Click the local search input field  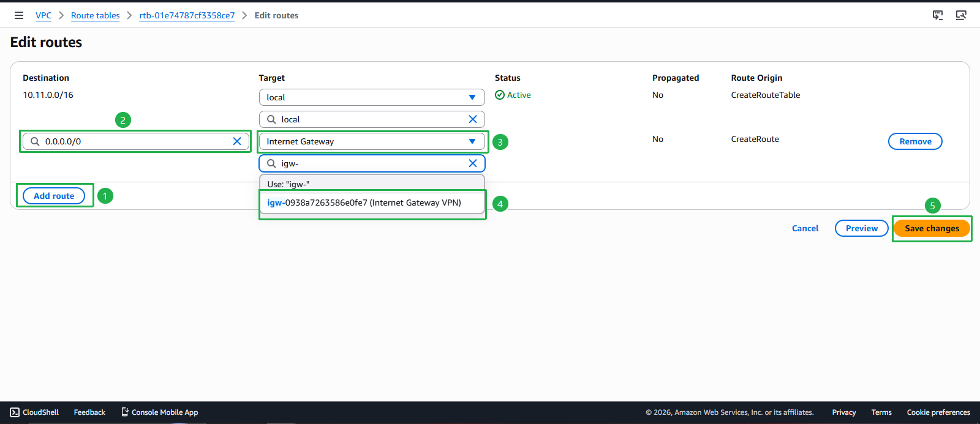(x=372, y=119)
